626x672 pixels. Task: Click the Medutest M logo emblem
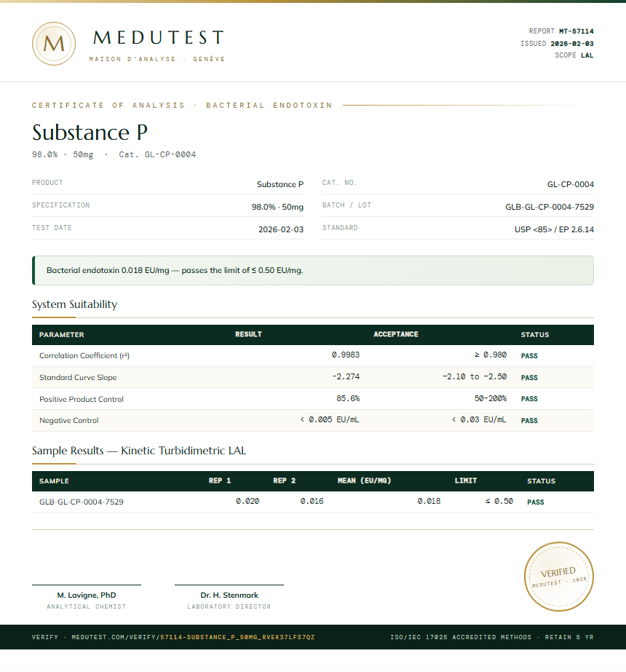coord(54,44)
